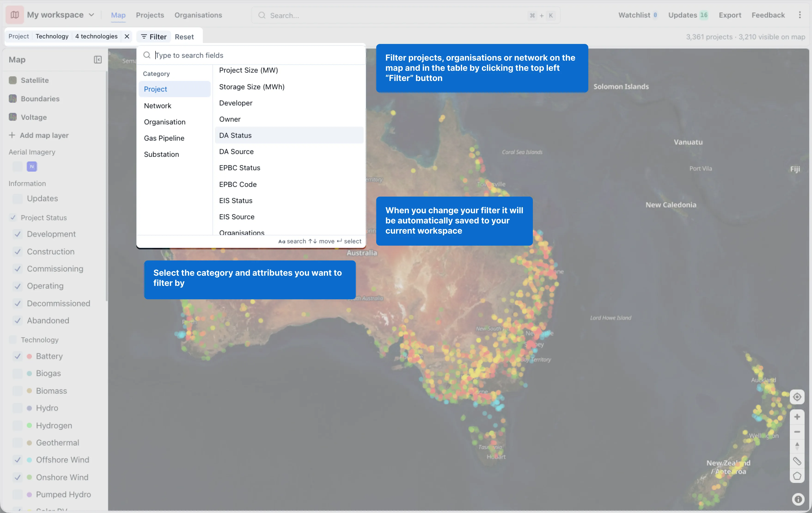Click the Voltage layer icon

[x=13, y=117]
